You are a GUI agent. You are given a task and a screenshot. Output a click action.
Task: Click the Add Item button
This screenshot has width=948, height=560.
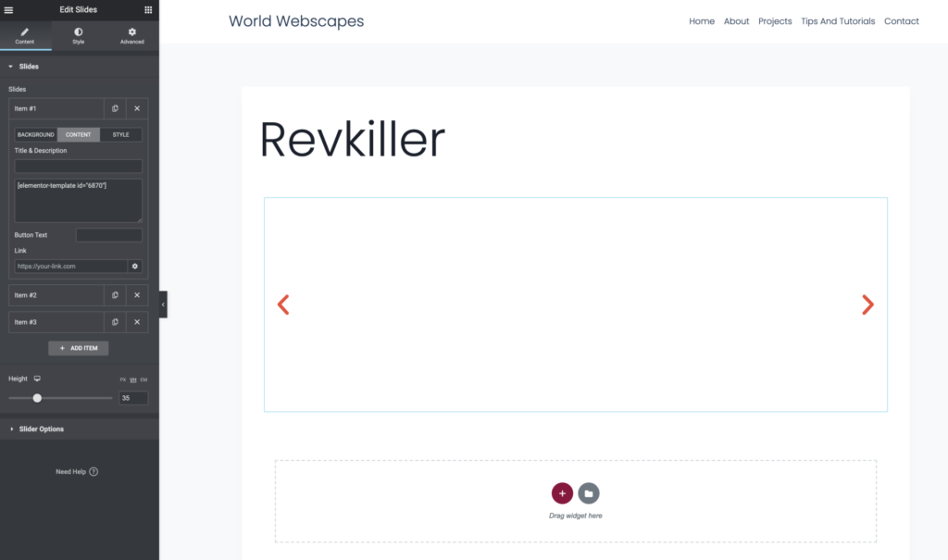pos(79,348)
